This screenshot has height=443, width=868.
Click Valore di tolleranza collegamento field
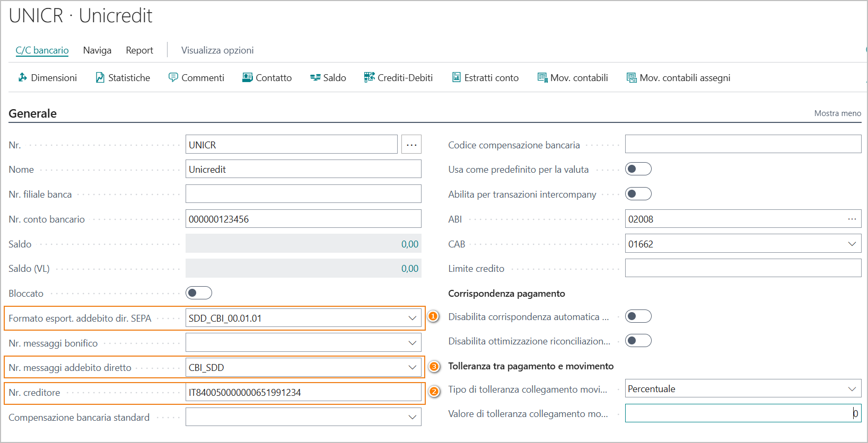743,413
